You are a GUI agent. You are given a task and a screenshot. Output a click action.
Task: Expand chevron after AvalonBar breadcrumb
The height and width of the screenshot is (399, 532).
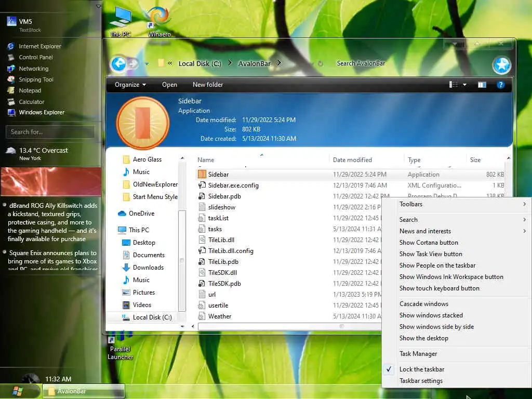tap(279, 63)
